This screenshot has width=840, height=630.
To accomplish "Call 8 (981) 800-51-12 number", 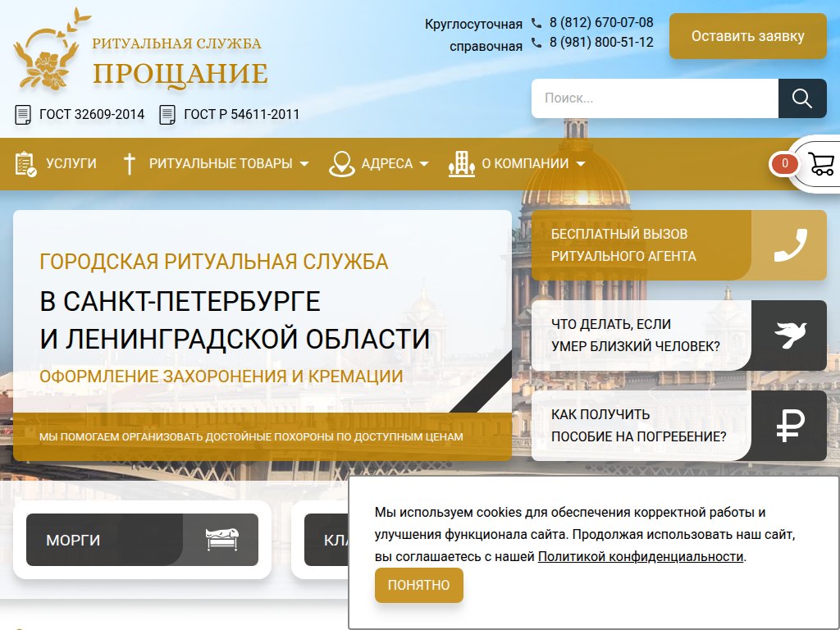I will (x=601, y=43).
